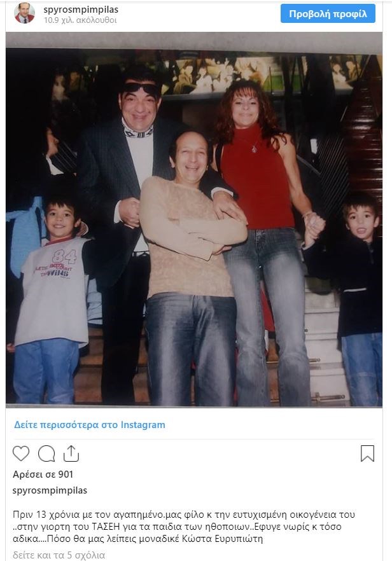Viewport: 392px width, 561px height.
Task: View all comments via δείτε και τα 5 σχόλια
Action: 59,555
